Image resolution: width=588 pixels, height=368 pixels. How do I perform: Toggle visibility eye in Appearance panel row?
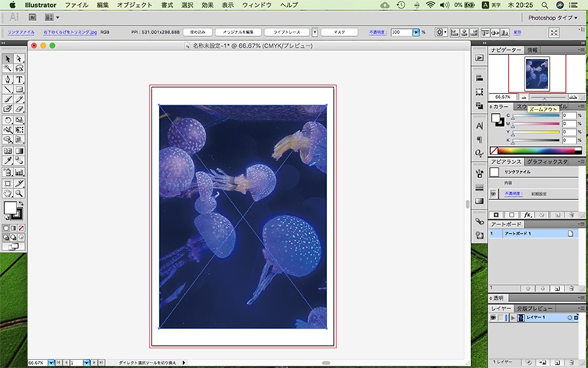494,192
